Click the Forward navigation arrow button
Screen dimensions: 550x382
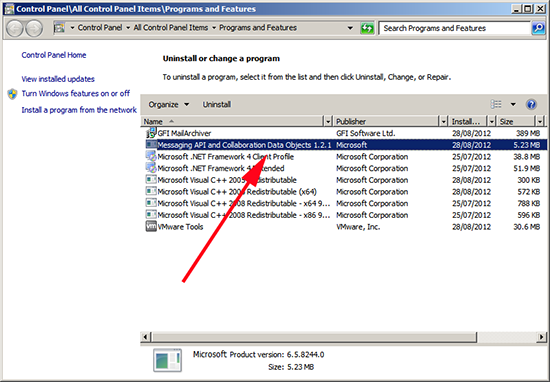pos(34,28)
